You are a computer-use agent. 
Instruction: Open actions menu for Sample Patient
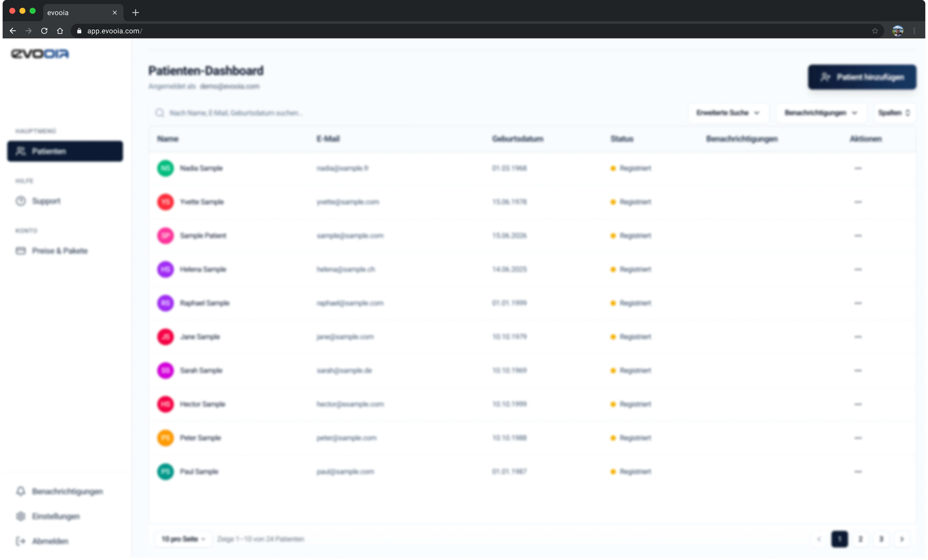pos(858,236)
